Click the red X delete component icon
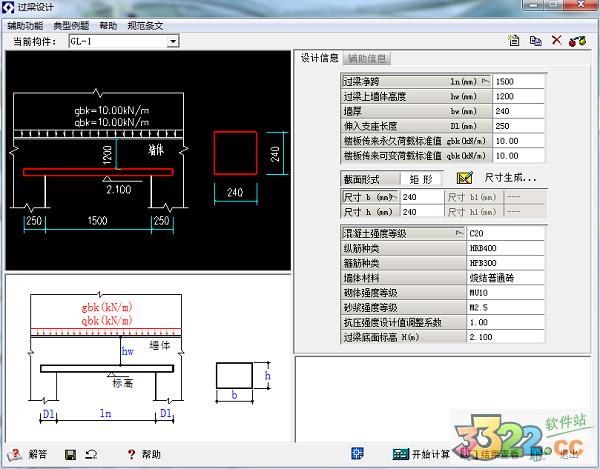This screenshot has height=469, width=600. point(557,40)
